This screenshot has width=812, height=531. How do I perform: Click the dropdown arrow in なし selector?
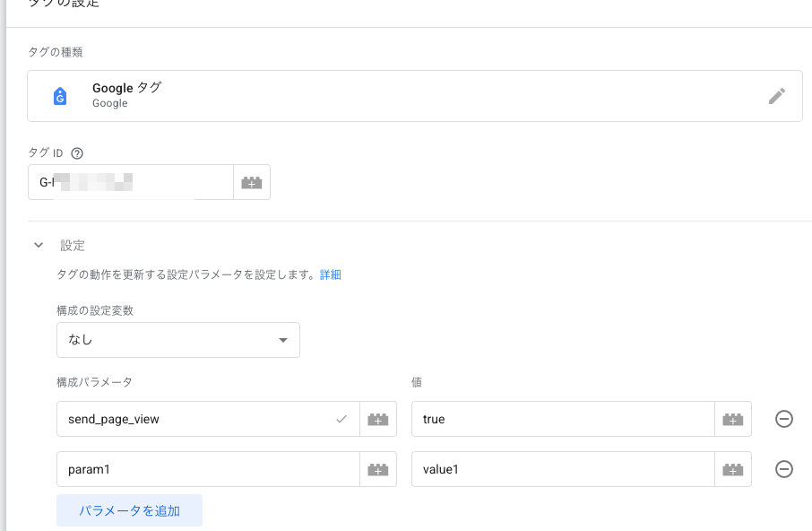click(x=282, y=340)
